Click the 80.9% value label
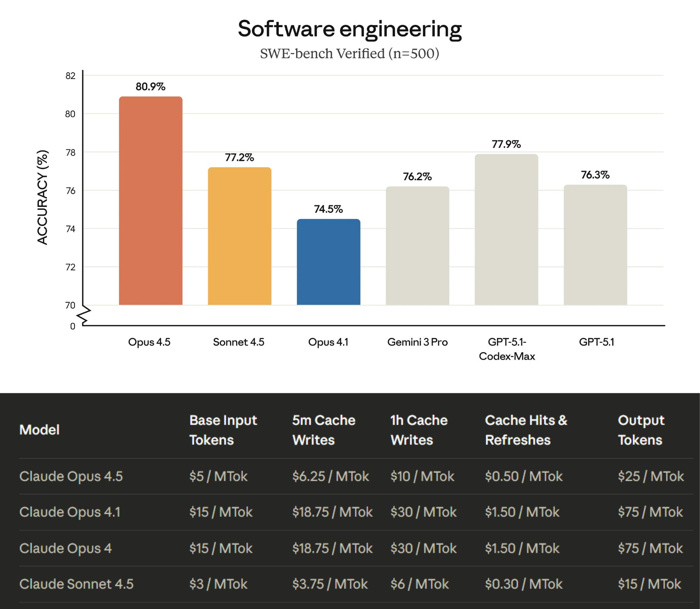700x609 pixels. [150, 86]
